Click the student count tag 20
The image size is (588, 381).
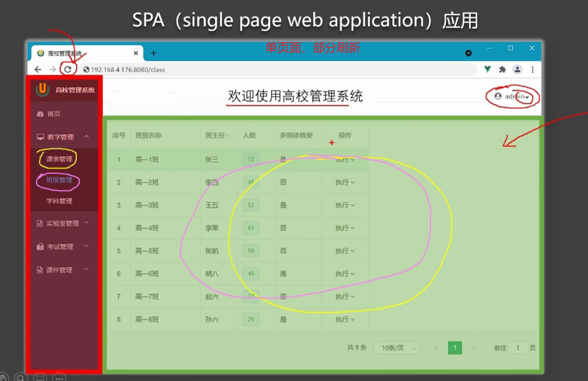click(x=251, y=319)
